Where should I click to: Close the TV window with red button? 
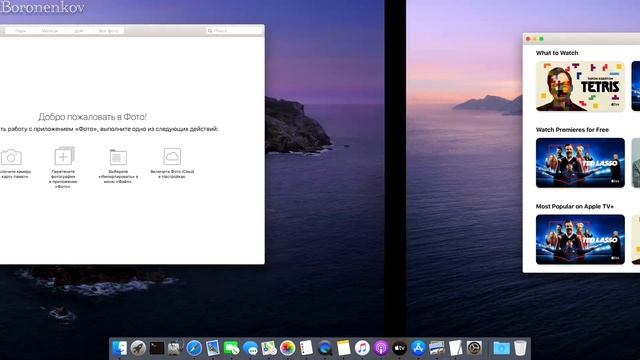pyautogui.click(x=528, y=39)
